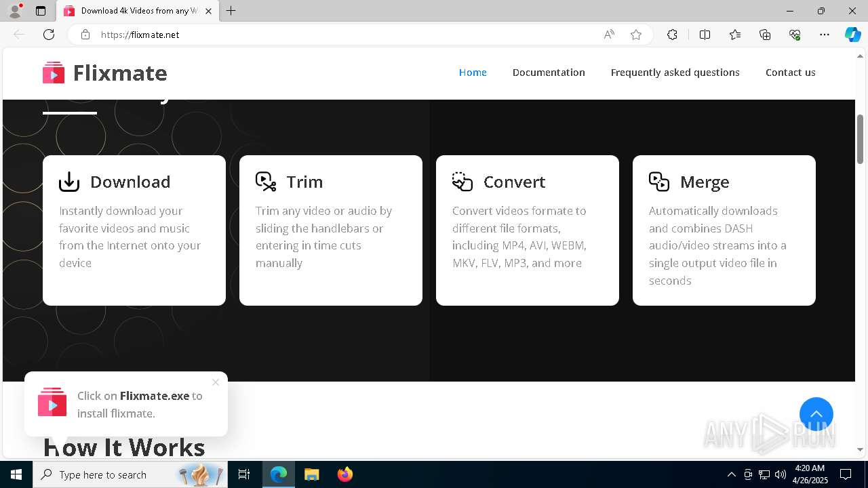868x488 pixels.
Task: Click the Trim scissors video icon
Action: tap(266, 182)
